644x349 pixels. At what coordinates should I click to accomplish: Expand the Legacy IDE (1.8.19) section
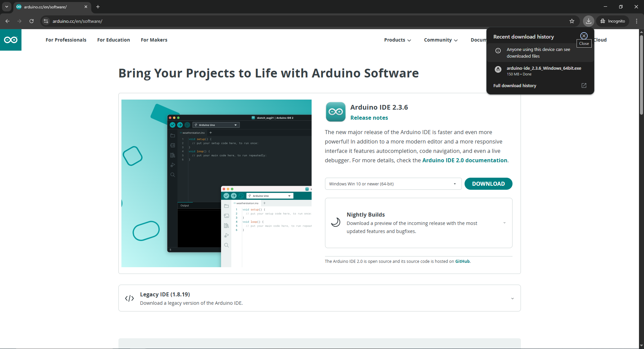512,298
